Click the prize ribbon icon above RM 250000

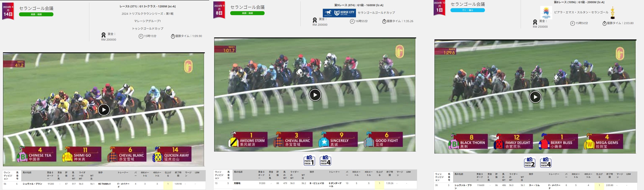coord(535,22)
